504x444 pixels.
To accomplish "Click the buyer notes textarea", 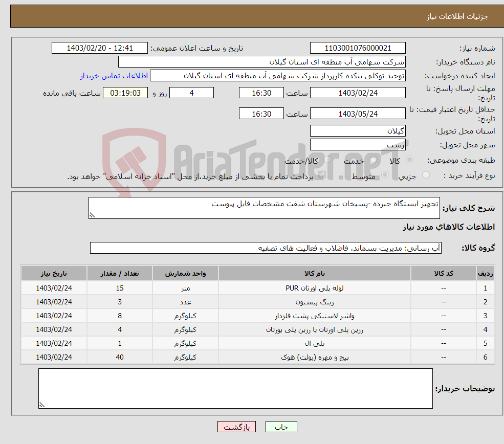I will tap(235, 388).
